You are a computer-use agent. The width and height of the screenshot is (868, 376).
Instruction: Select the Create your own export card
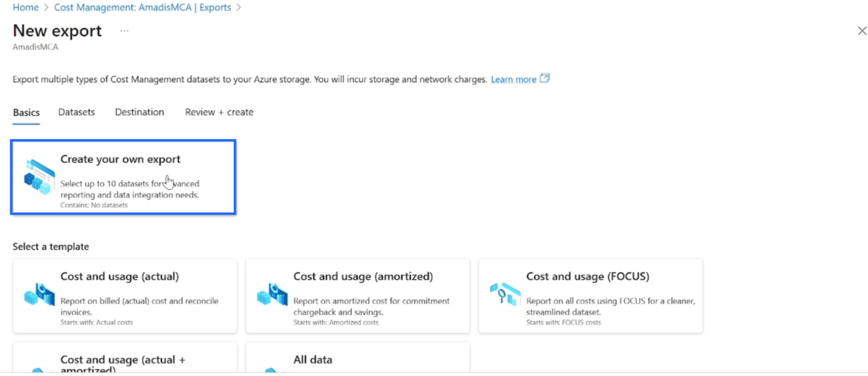tap(123, 177)
